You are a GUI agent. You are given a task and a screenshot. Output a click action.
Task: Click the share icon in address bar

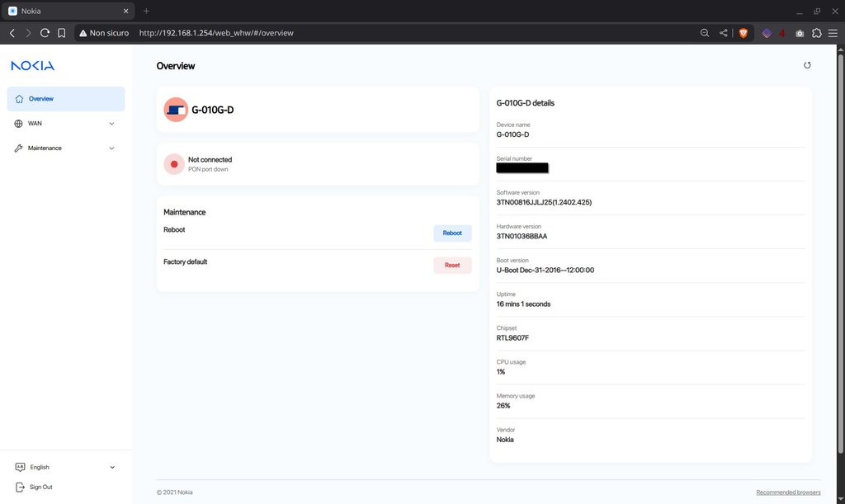pos(724,33)
